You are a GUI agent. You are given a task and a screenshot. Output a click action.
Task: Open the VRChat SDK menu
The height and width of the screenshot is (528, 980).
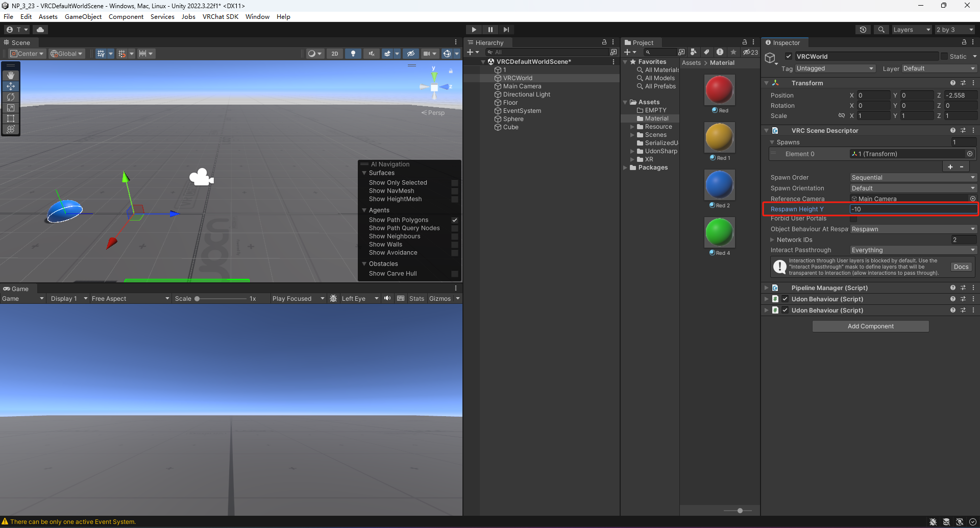220,17
